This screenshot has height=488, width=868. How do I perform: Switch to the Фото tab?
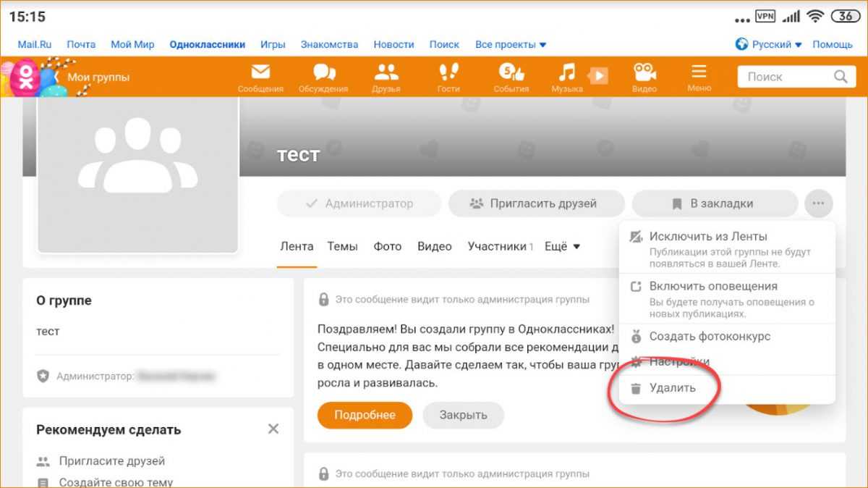[x=388, y=246]
